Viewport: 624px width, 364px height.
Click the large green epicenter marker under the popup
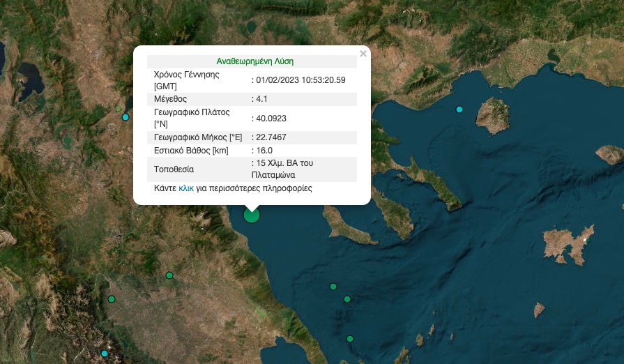252,215
